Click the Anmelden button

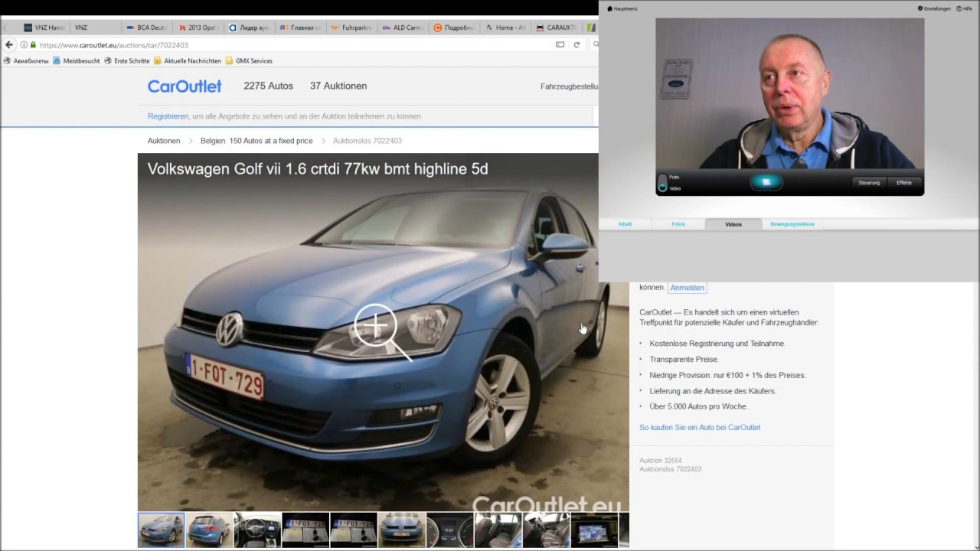pos(687,288)
